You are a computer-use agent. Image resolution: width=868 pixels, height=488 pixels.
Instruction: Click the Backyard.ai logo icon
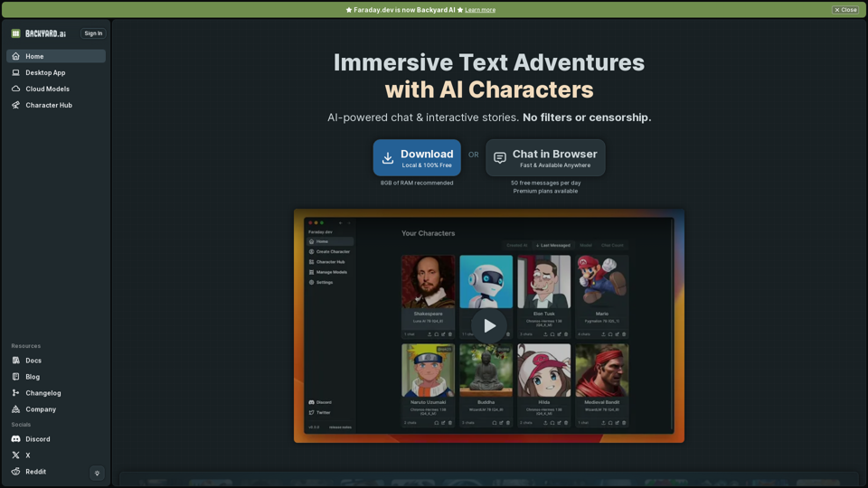(15, 33)
